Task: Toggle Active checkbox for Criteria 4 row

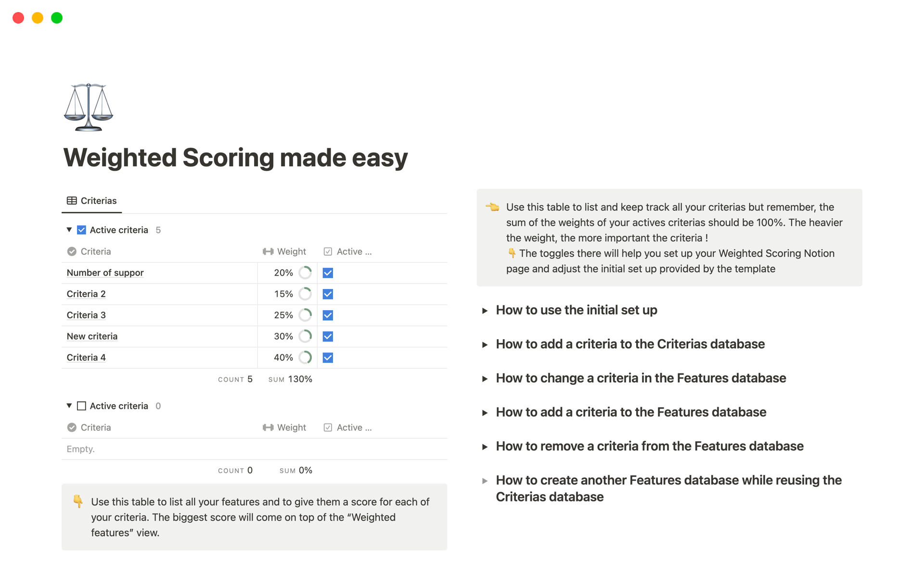Action: tap(328, 358)
